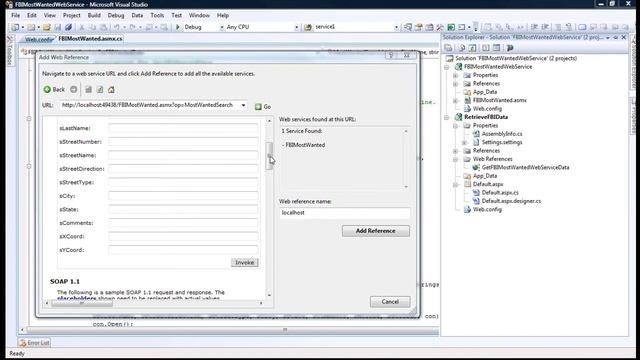The height and width of the screenshot is (360, 640).
Task: Open the Toolbox icon in main toolbar
Action: 440,27
